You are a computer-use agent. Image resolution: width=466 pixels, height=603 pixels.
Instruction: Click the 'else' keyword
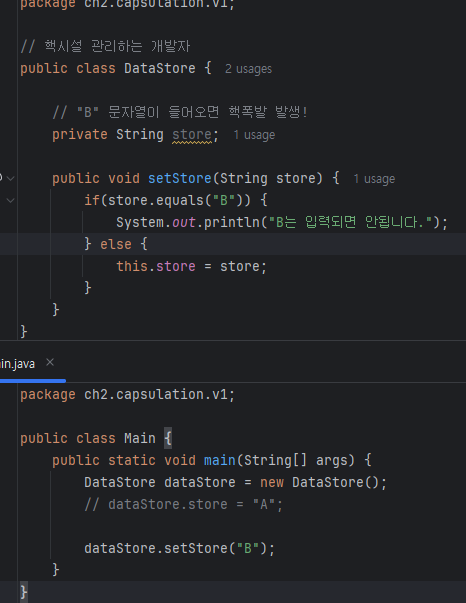116,245
